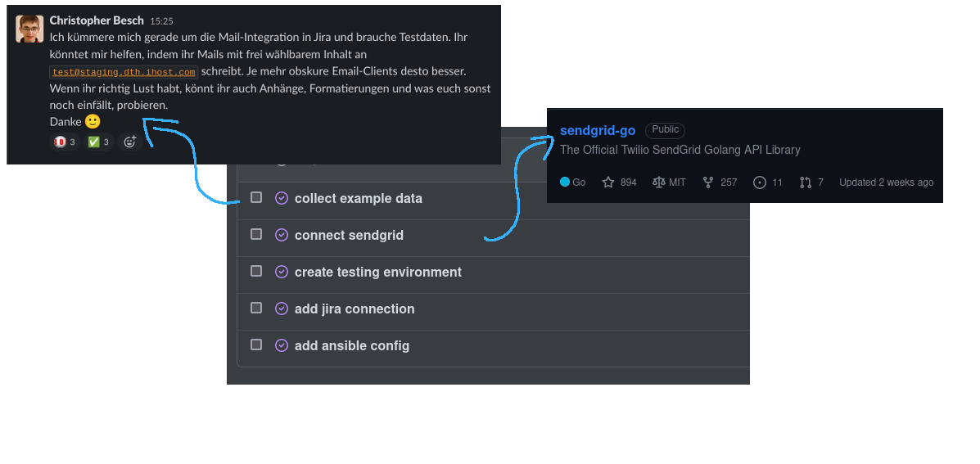
Task: Tick the checkbox for add ansible config
Action: click(256, 345)
